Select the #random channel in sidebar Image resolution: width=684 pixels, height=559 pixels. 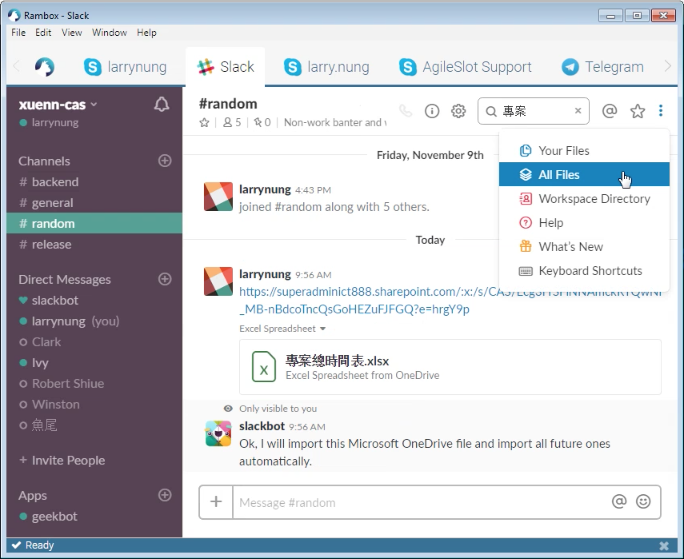[x=94, y=223]
